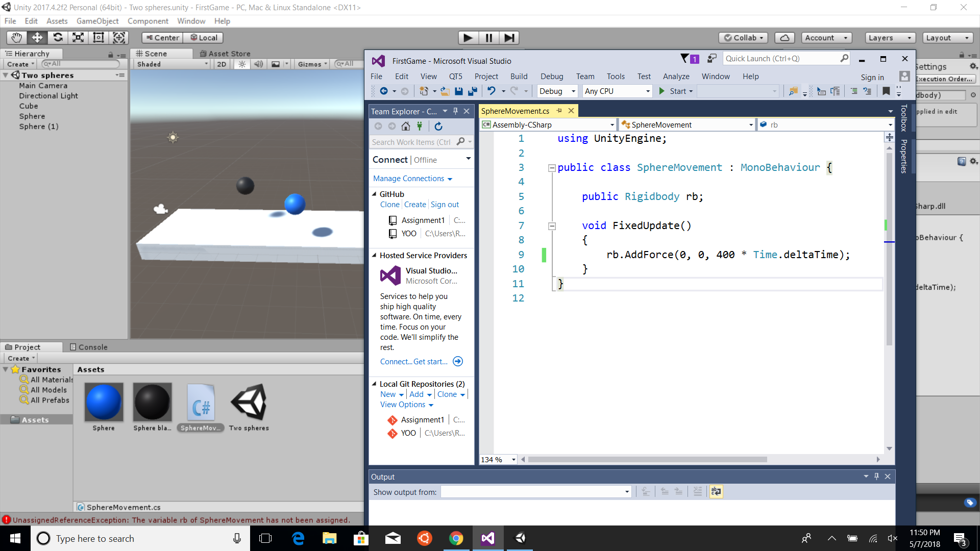The image size is (980, 551).
Task: Select Unity's Scale tool
Action: (78, 37)
